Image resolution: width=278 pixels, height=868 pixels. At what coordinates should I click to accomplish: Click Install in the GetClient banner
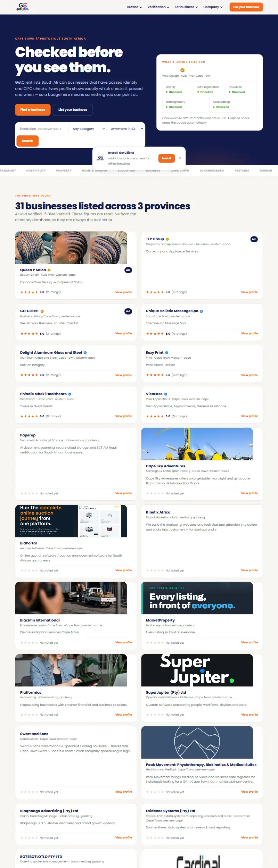(x=166, y=158)
